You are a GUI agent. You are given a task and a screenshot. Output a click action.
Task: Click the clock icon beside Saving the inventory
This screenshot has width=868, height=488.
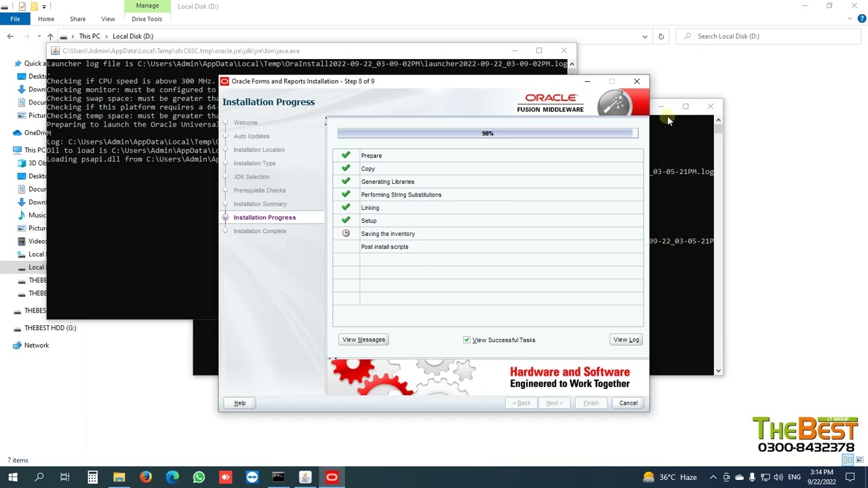tap(346, 233)
